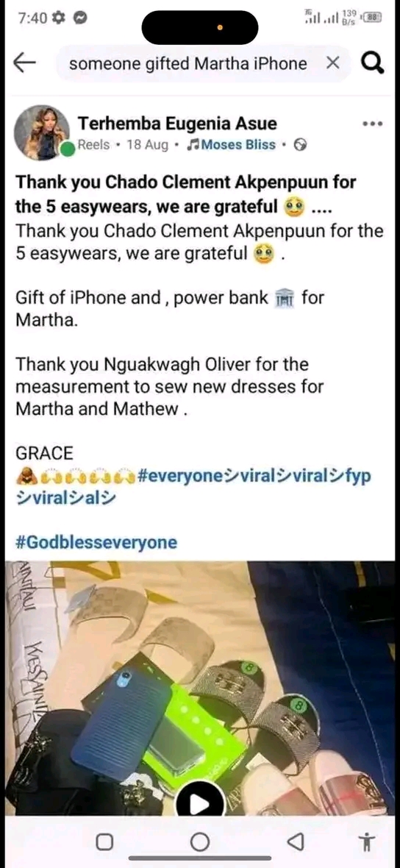Tap the Android recent apps square button
The width and height of the screenshot is (400, 868).
pos(104,842)
